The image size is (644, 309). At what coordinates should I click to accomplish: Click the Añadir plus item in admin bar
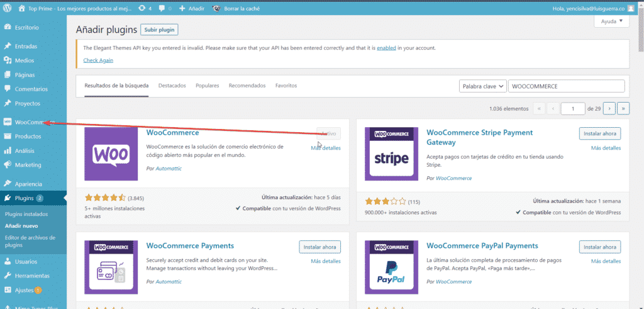click(192, 8)
